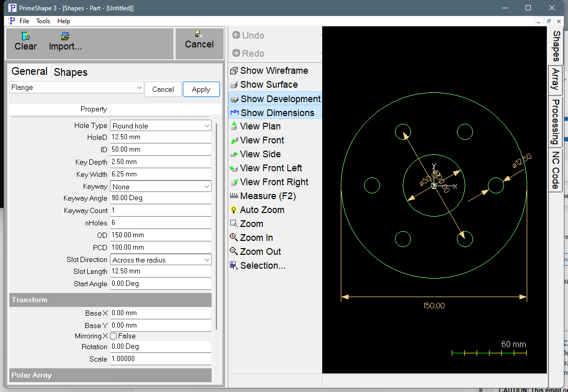Click the nHoles value field
This screenshot has height=392, width=568.
click(161, 223)
